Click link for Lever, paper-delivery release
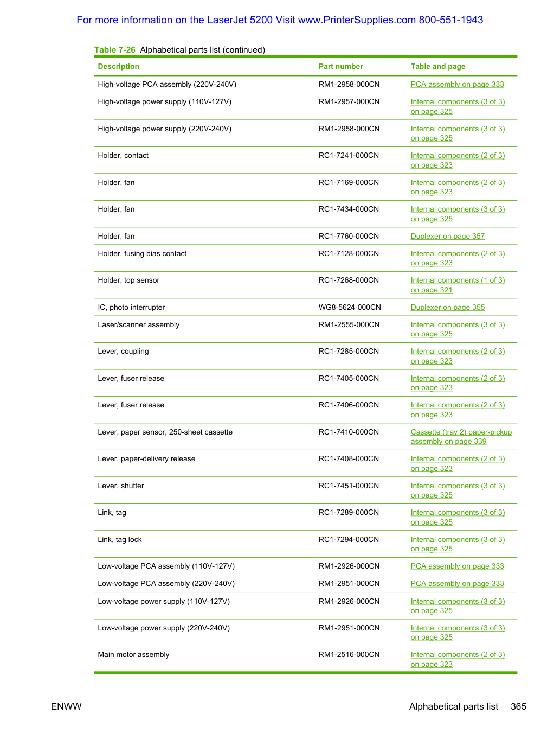Image resolution: width=560 pixels, height=746 pixels. [x=458, y=463]
